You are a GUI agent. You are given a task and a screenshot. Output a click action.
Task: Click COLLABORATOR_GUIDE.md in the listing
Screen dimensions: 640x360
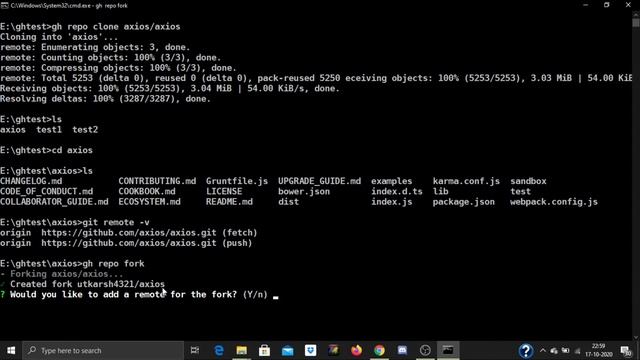click(x=54, y=202)
